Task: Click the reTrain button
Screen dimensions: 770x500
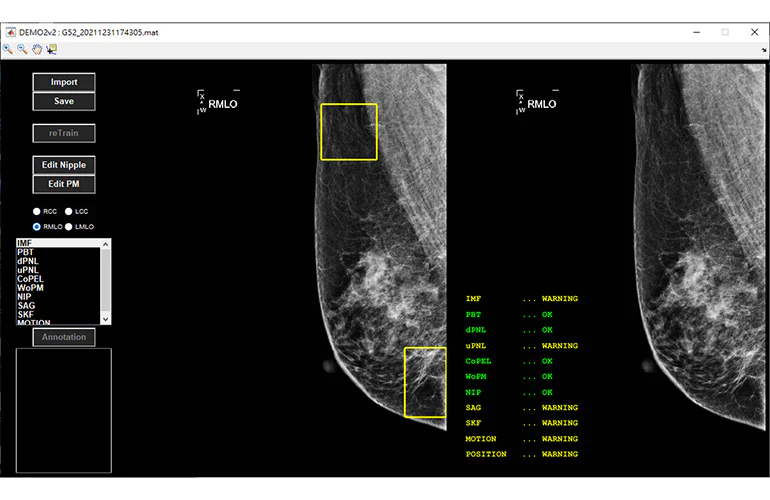Action: tap(64, 133)
